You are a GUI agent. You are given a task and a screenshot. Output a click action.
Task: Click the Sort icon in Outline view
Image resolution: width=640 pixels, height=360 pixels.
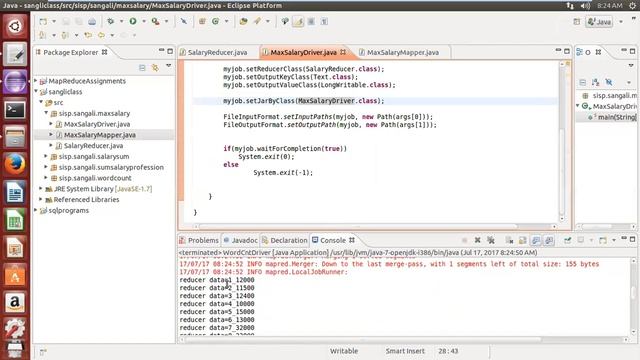pos(596,82)
